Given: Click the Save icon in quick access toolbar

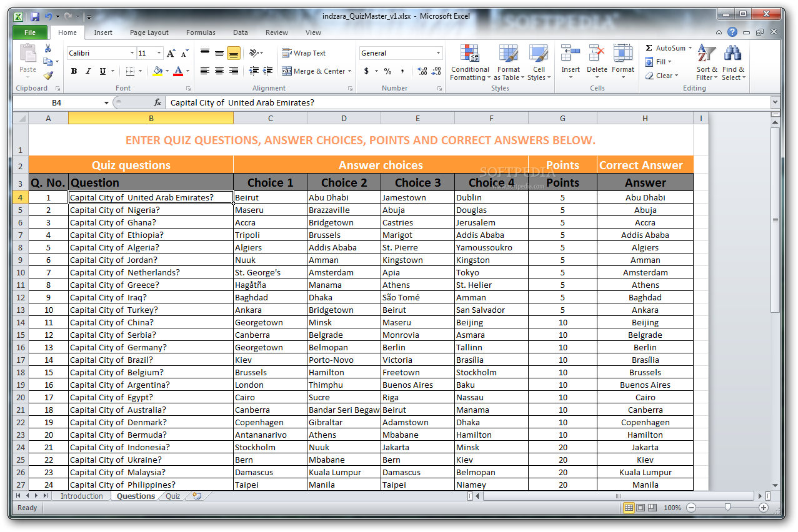Looking at the screenshot, I should pos(35,16).
